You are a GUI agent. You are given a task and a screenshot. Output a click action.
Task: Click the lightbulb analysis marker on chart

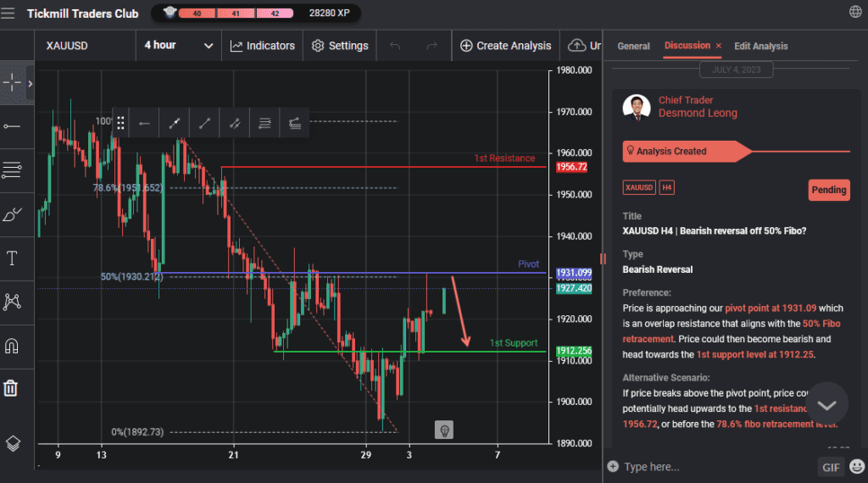point(443,430)
